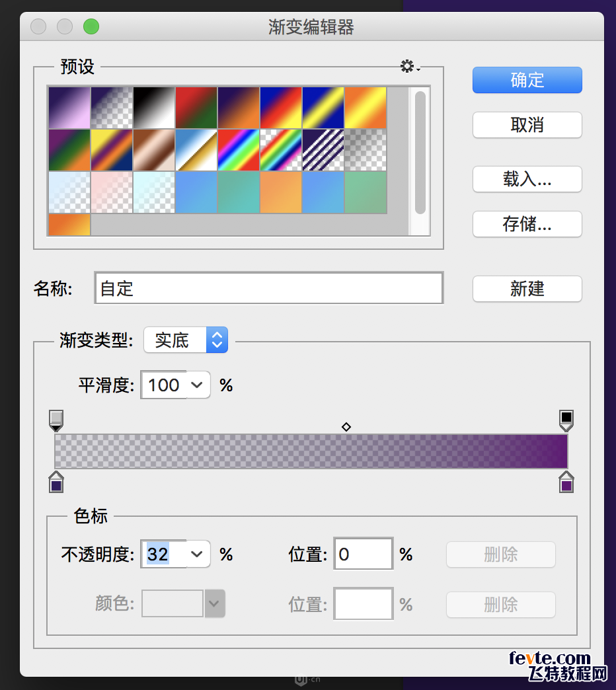Select the copper brown gradient preset
Screen dimensions: 616x690
(154, 150)
